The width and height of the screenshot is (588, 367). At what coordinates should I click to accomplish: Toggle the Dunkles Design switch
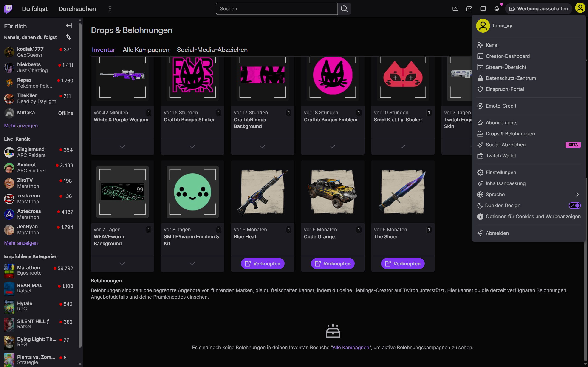574,206
